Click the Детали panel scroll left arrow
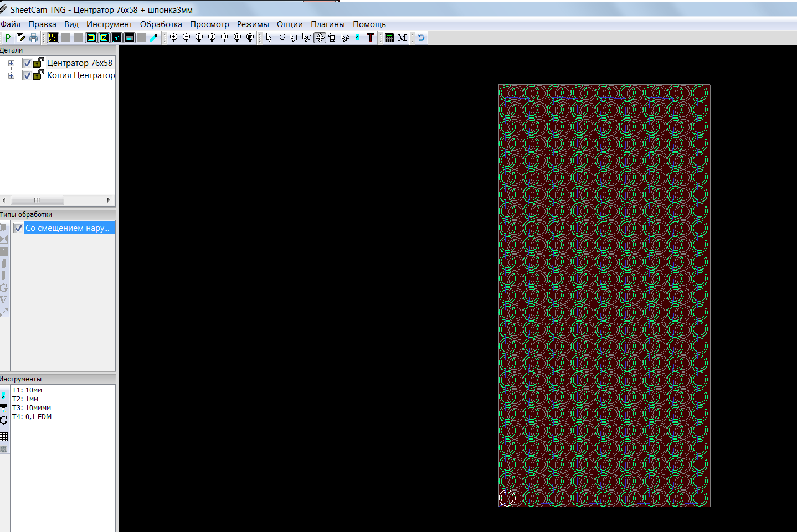Image resolution: width=797 pixels, height=532 pixels. pos(4,200)
